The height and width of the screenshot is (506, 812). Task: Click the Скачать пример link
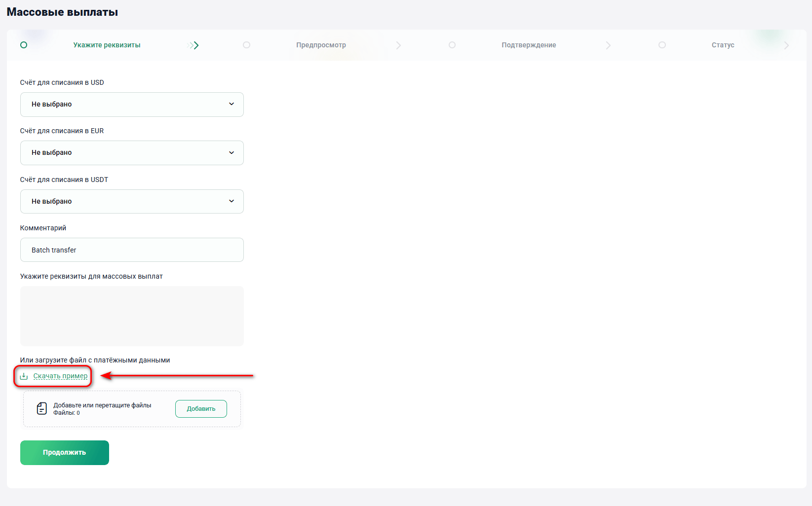click(x=60, y=376)
